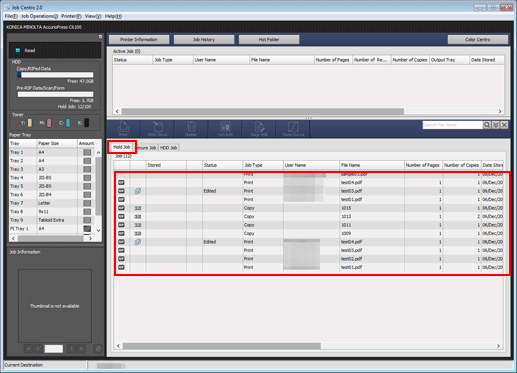Click the Pre-RIP Data/Scan/Form usage bar

pos(55,95)
